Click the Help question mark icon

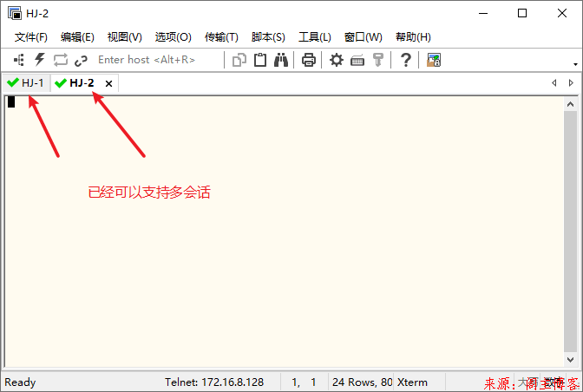(406, 60)
